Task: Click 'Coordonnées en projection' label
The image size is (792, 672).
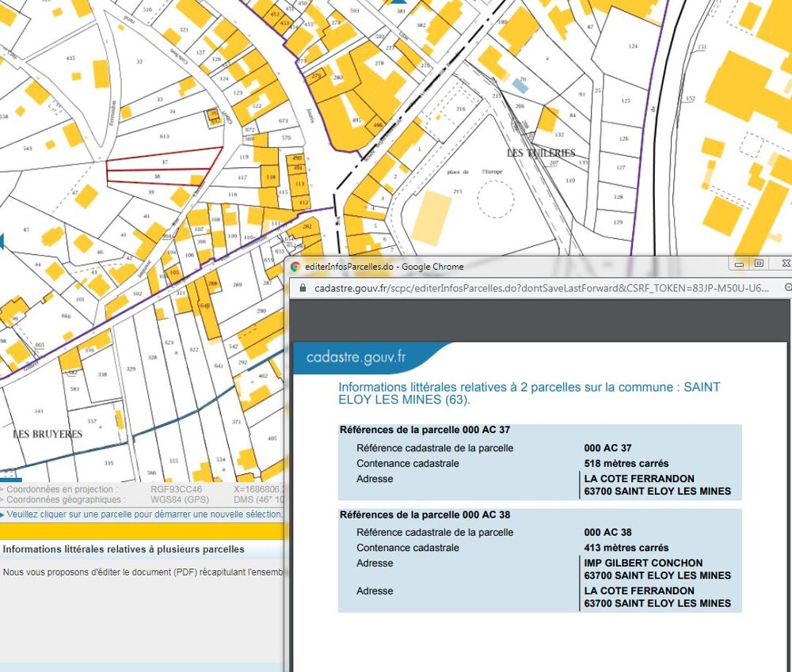Action: [x=62, y=489]
